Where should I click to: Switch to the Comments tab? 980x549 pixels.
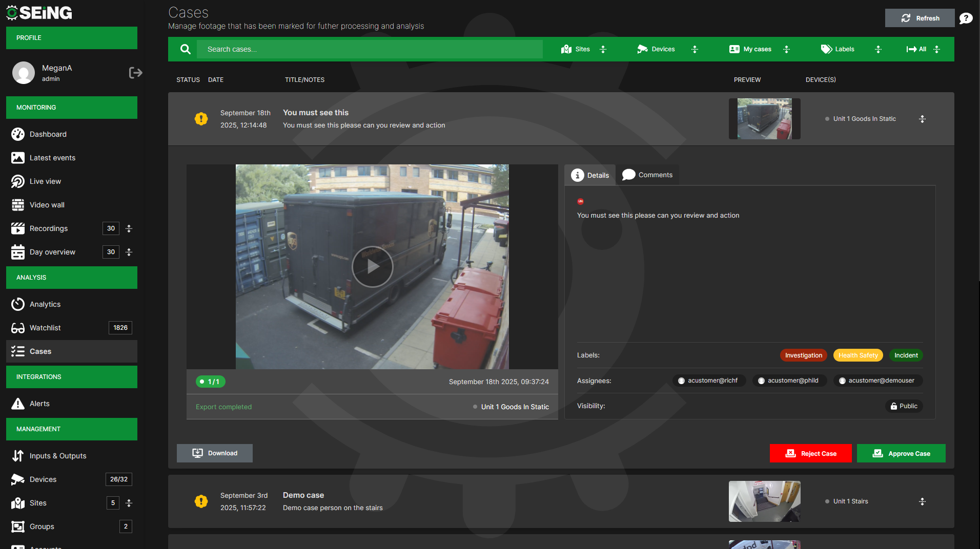coord(647,175)
